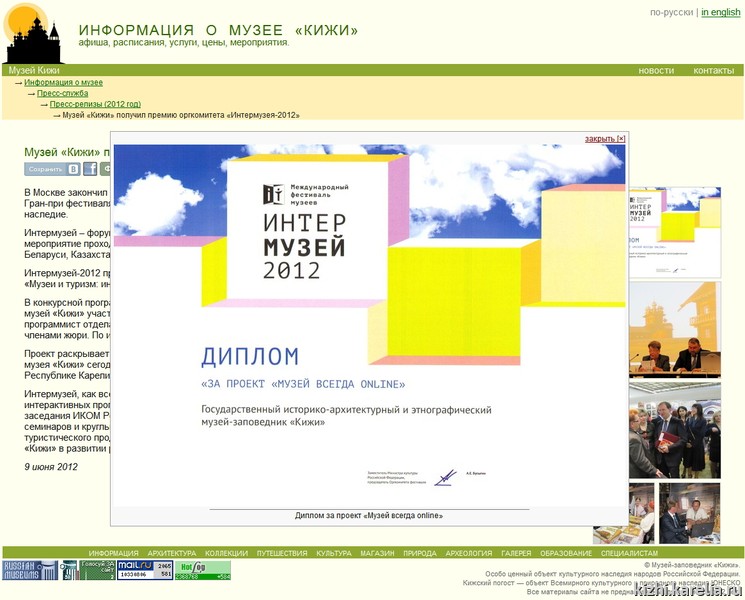Screen dimensions: 745x600
Task: Open Коллекции in the footer navigation
Action: [226, 553]
